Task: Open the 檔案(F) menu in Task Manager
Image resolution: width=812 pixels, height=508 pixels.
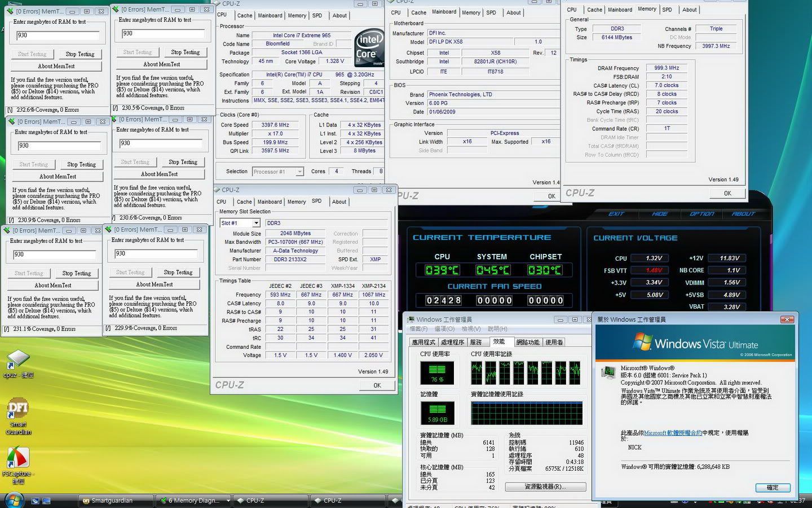Action: [418, 329]
